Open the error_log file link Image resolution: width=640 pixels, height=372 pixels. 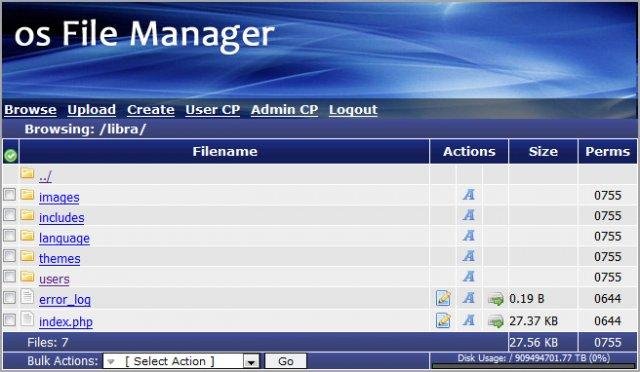65,300
